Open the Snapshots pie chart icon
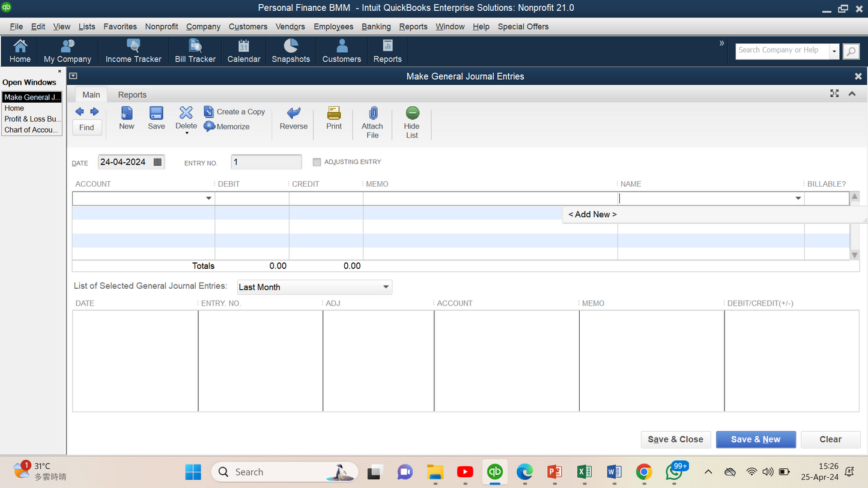This screenshot has height=488, width=868. (291, 47)
